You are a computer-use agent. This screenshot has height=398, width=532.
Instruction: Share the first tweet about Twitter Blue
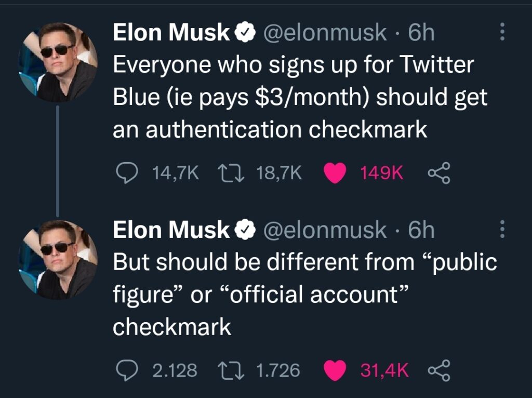[x=439, y=173]
